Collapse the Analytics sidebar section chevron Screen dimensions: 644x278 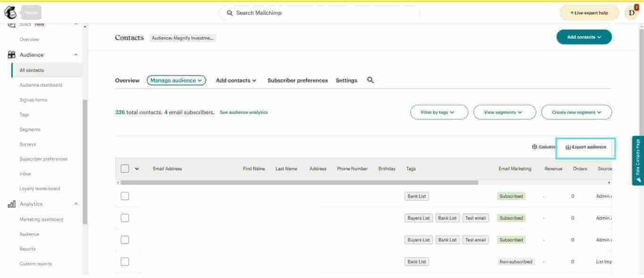pyautogui.click(x=76, y=204)
